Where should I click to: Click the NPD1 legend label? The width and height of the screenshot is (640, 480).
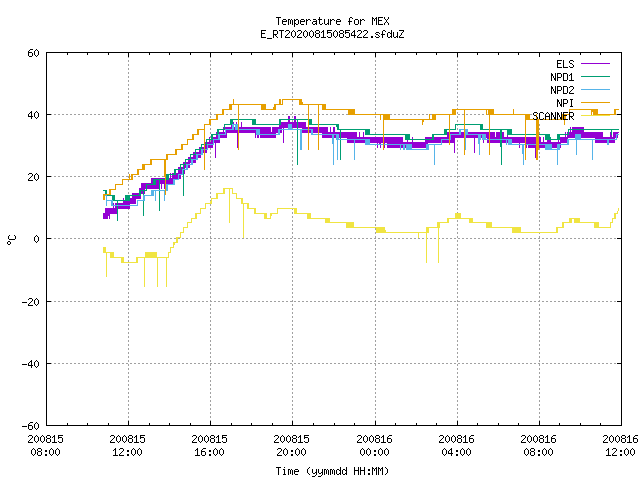point(562,77)
